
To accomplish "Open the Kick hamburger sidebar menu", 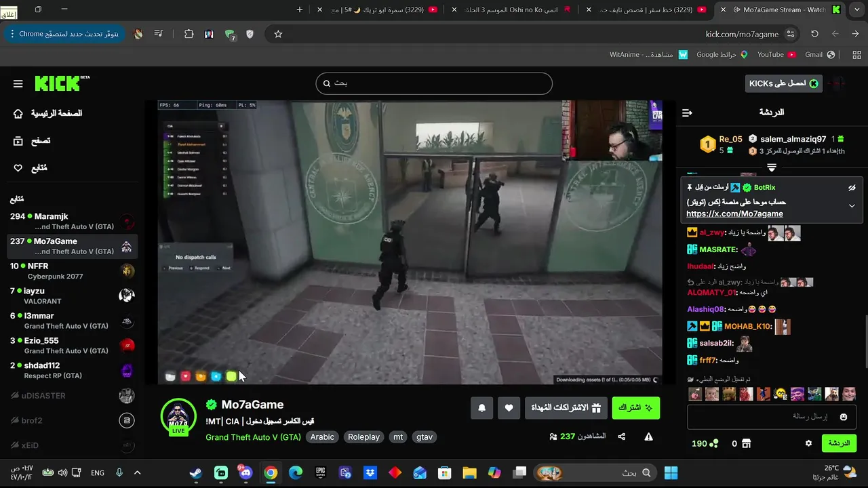I will click(18, 84).
